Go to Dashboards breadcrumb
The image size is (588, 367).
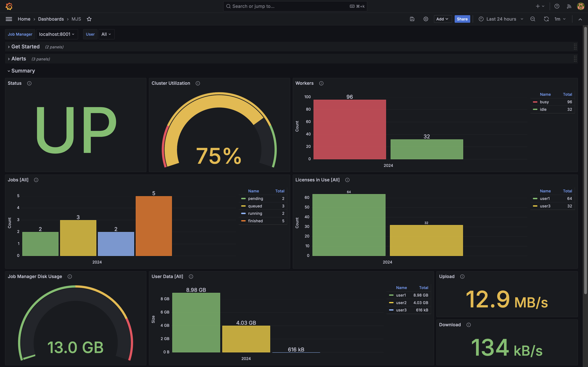point(51,19)
